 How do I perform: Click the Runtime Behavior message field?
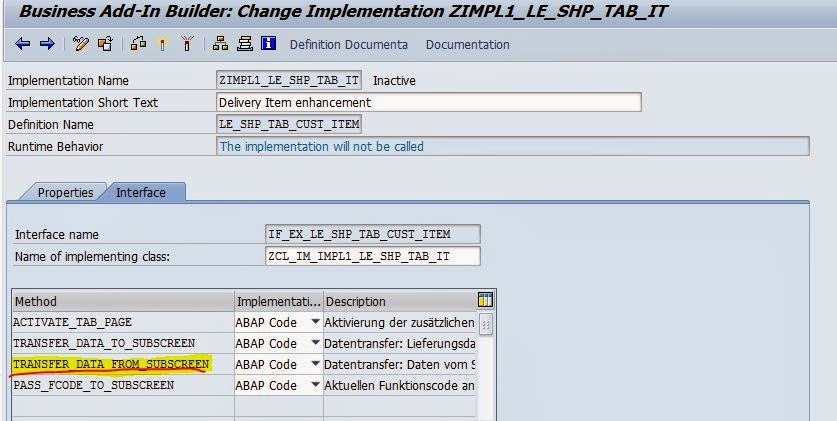point(512,146)
